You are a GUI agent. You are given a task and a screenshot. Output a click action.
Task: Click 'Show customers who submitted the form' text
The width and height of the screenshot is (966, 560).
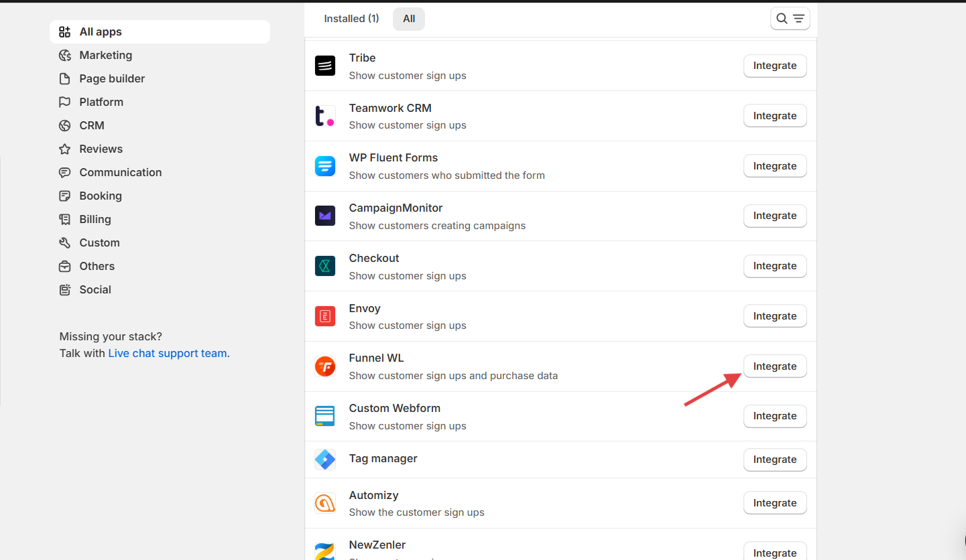pyautogui.click(x=447, y=176)
